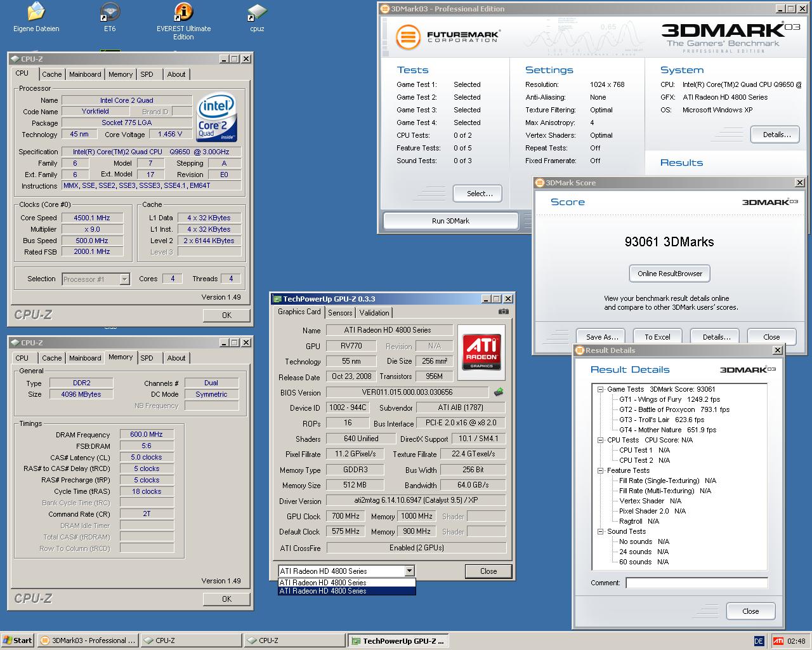Click the Online ResultBrowser button
812x650 pixels.
[670, 274]
